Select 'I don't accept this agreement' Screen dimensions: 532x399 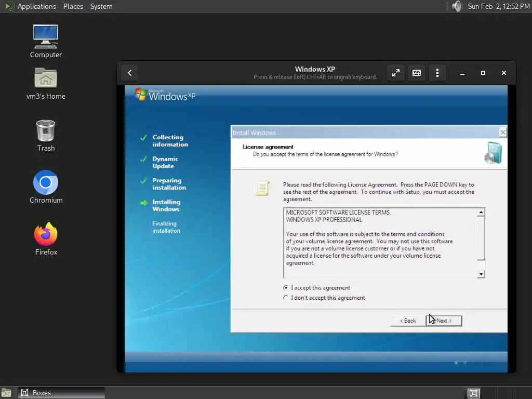click(x=324, y=298)
